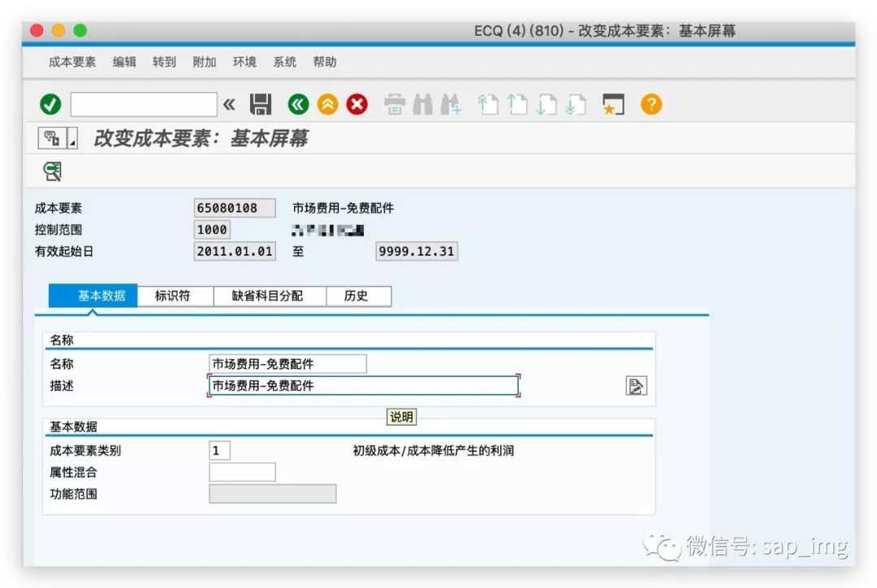Screen dimensions: 877x588
Task: Switch to the 历史 tab
Action: coord(359,296)
